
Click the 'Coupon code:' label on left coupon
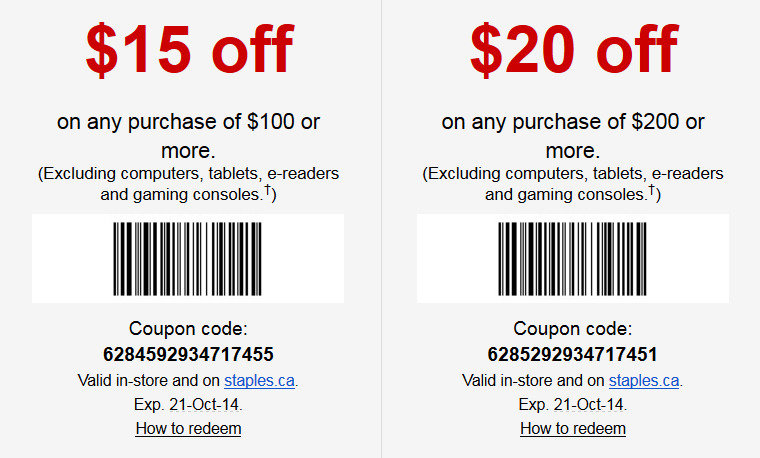tap(188, 329)
